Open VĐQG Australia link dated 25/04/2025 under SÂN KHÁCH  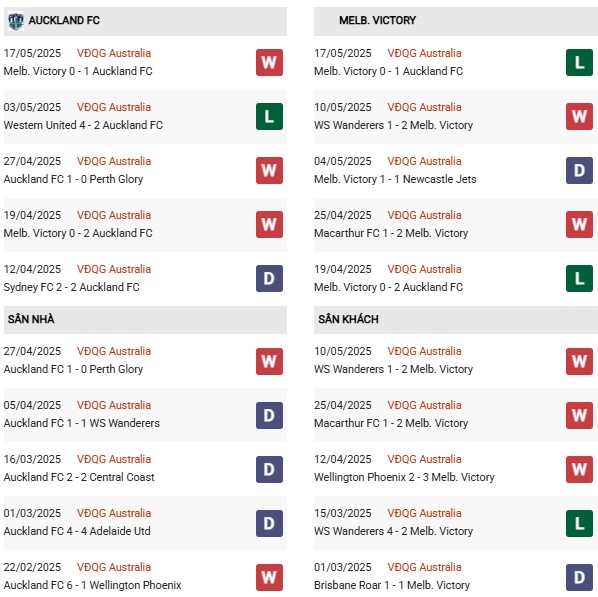[x=424, y=405]
